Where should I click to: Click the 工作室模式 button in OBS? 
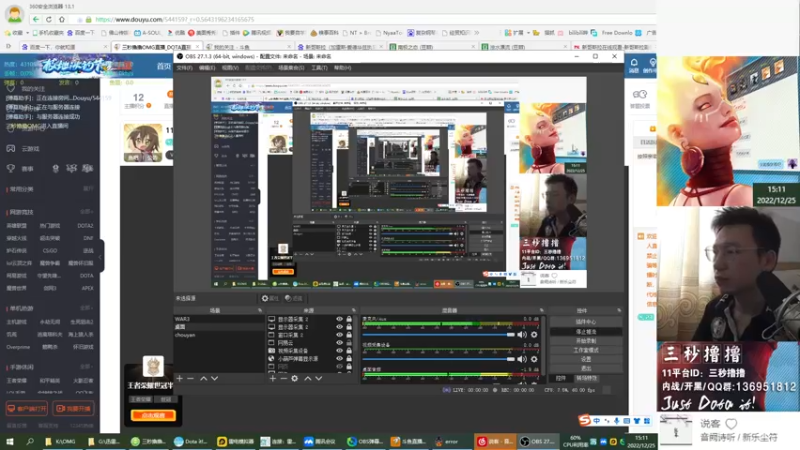586,350
